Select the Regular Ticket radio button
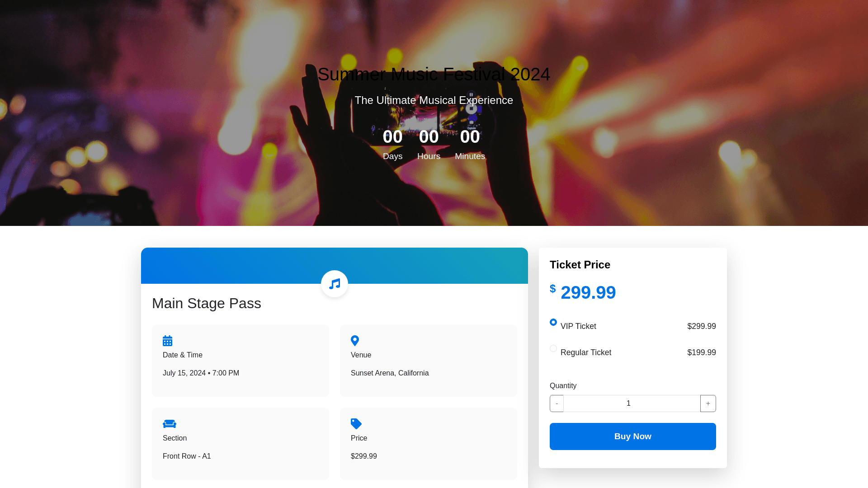Image resolution: width=868 pixels, height=488 pixels. click(553, 348)
